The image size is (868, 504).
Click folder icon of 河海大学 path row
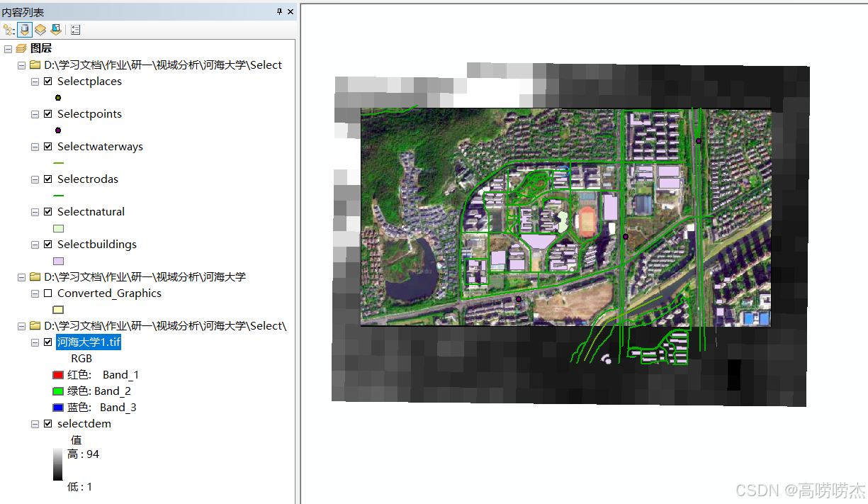pyautogui.click(x=35, y=277)
